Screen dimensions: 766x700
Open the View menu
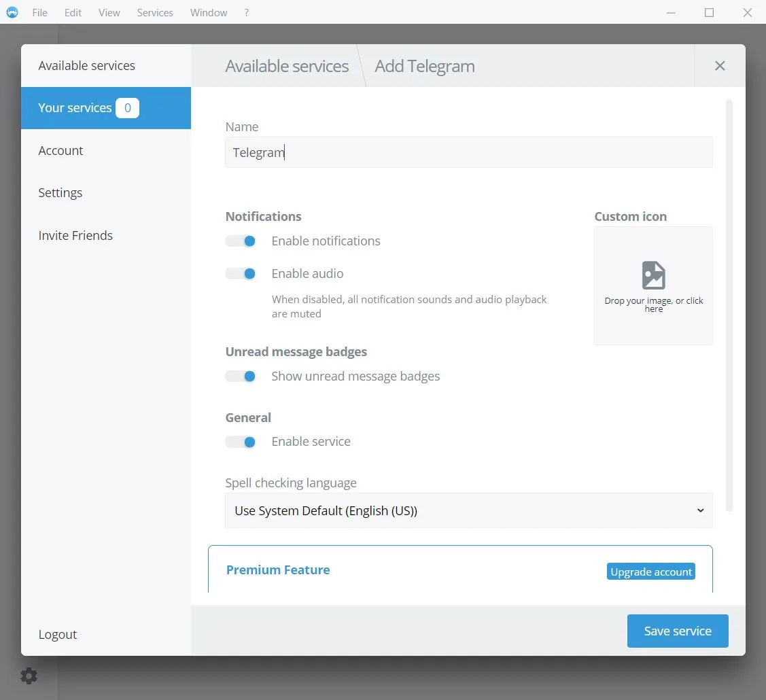tap(109, 13)
